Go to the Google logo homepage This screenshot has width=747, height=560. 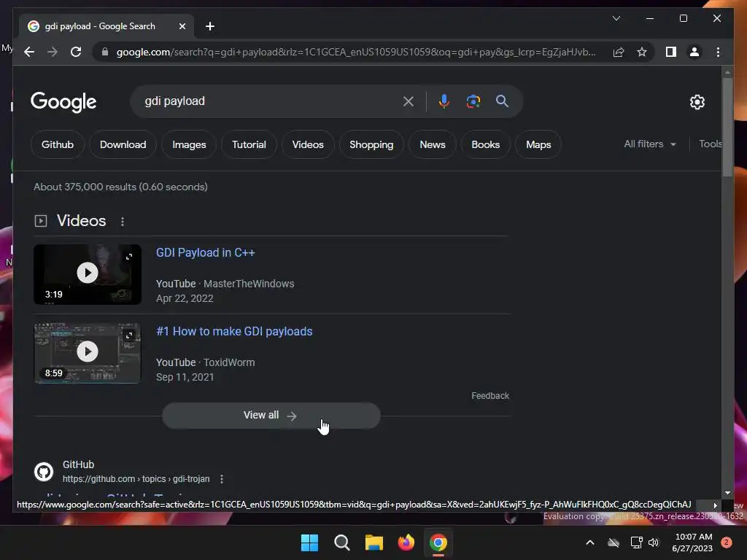pyautogui.click(x=63, y=102)
